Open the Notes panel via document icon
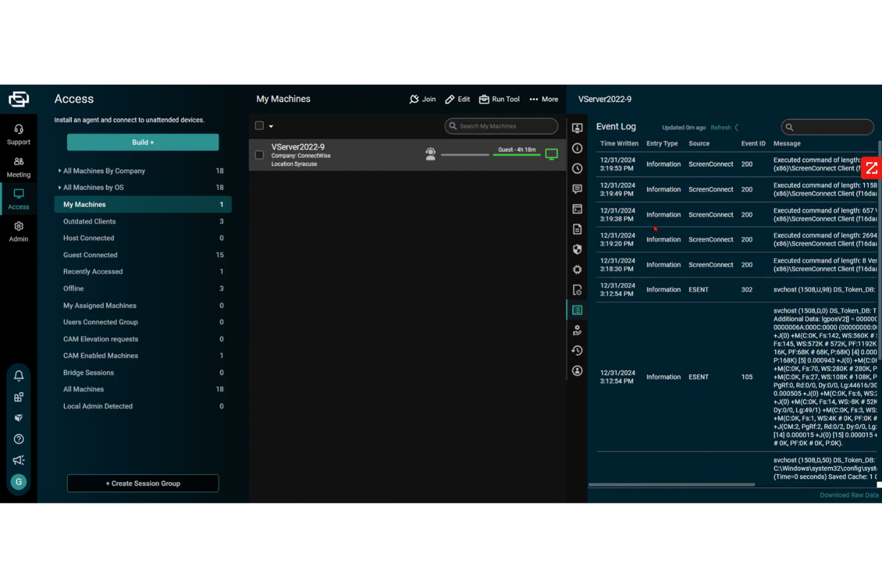882x588 pixels. [x=577, y=229]
